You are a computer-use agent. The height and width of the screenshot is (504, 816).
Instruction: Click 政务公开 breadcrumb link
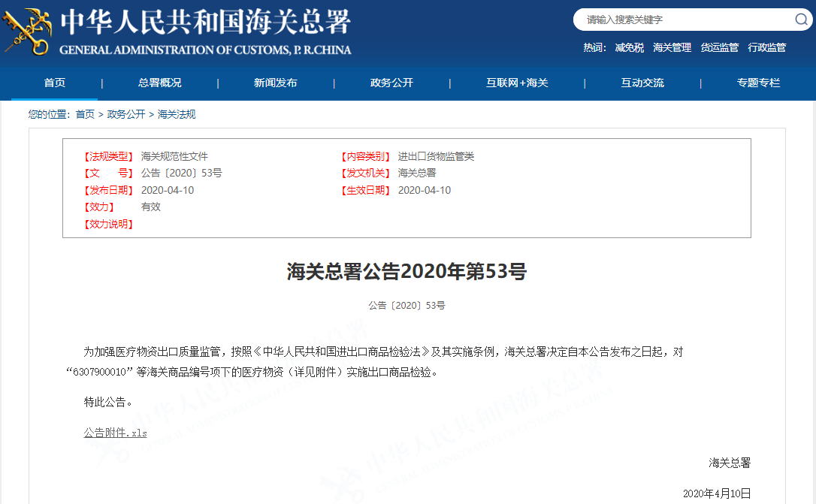pyautogui.click(x=125, y=114)
